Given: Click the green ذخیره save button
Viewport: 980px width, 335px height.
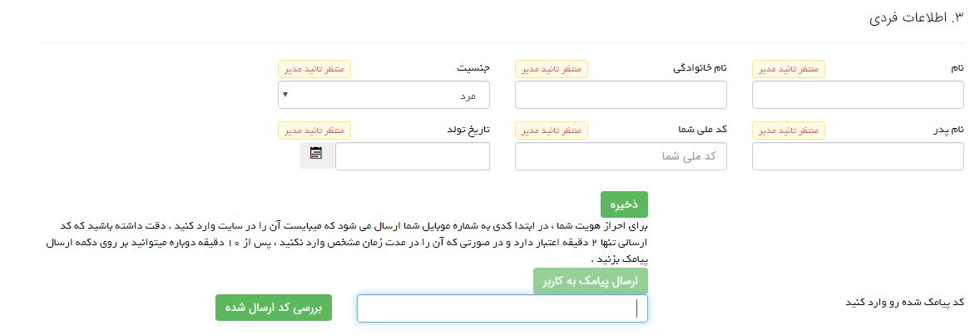Looking at the screenshot, I should (x=625, y=204).
